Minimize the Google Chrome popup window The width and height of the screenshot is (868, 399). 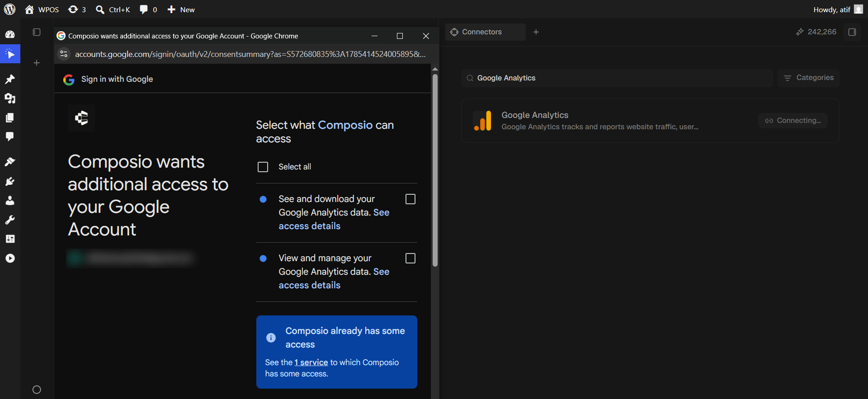coord(374,36)
